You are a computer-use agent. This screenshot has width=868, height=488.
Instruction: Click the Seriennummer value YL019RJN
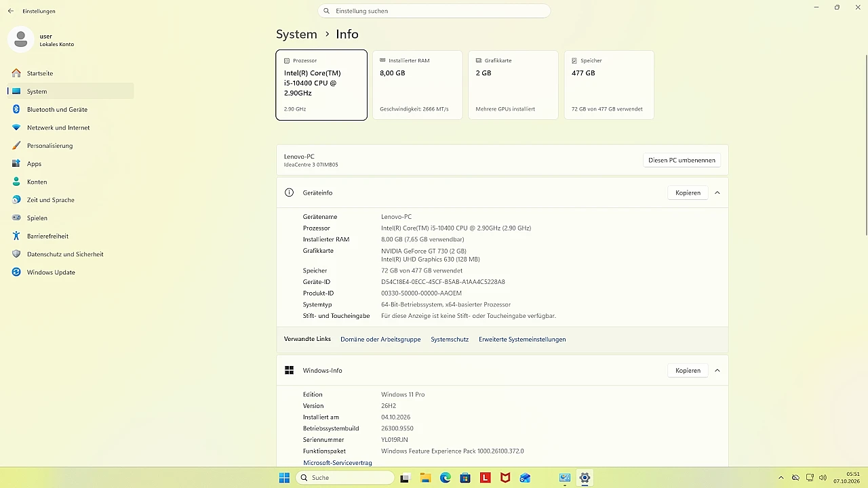(x=395, y=440)
